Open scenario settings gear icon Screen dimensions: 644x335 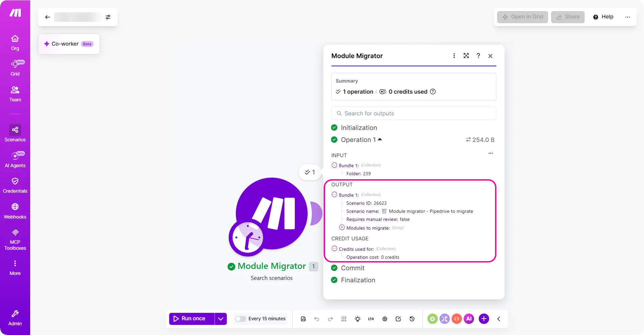[385, 319]
